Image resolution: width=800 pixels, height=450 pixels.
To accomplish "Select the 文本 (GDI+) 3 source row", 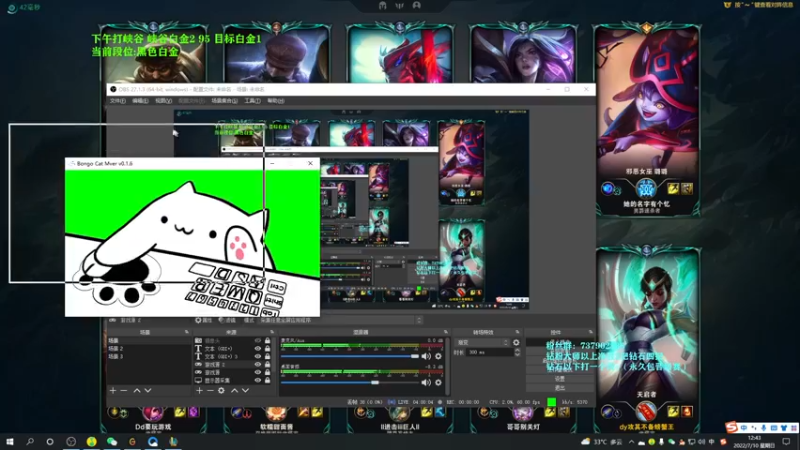I will click(232, 356).
